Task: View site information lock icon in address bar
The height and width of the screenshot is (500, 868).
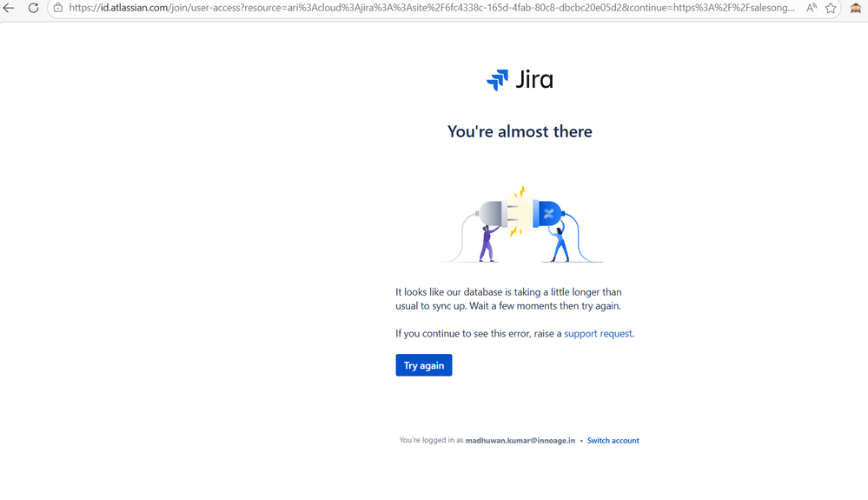Action: [58, 8]
